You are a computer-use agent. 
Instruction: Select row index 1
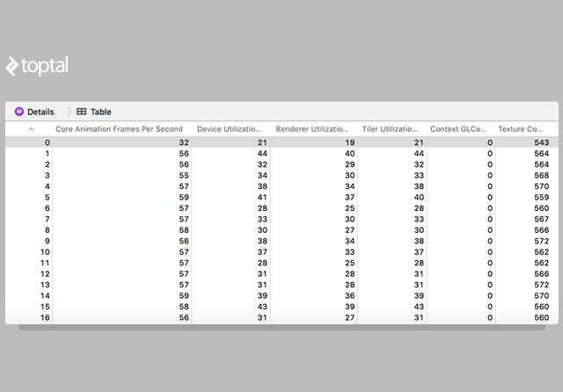point(281,154)
